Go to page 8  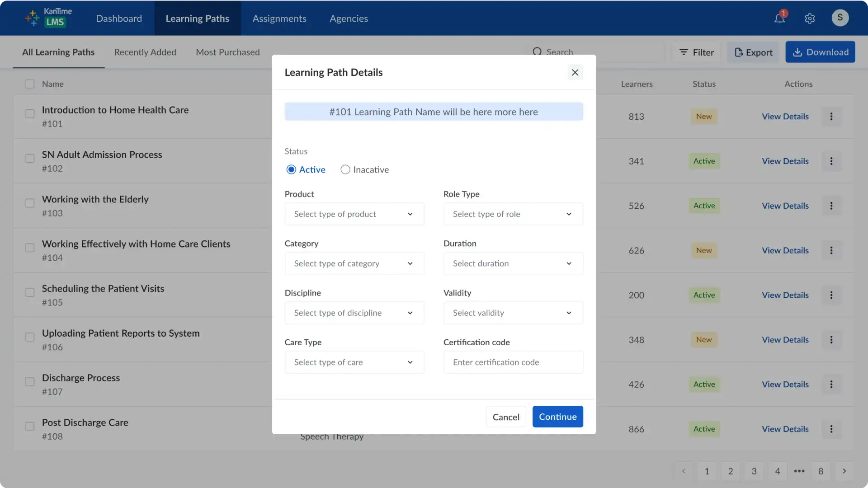coord(821,471)
